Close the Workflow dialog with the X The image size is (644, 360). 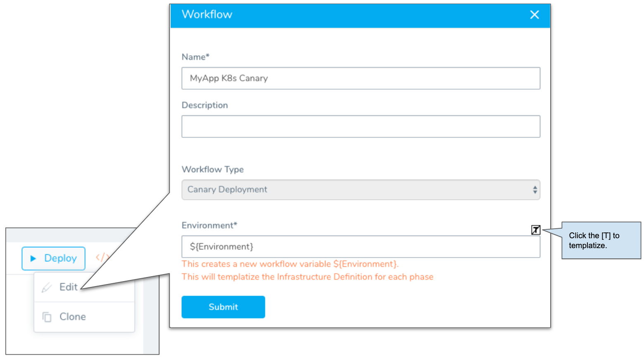(x=535, y=15)
